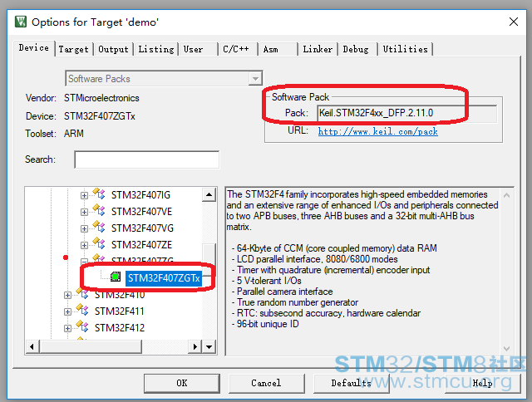Select STM32F411 in the device tree
532x402 pixels.
(120, 311)
